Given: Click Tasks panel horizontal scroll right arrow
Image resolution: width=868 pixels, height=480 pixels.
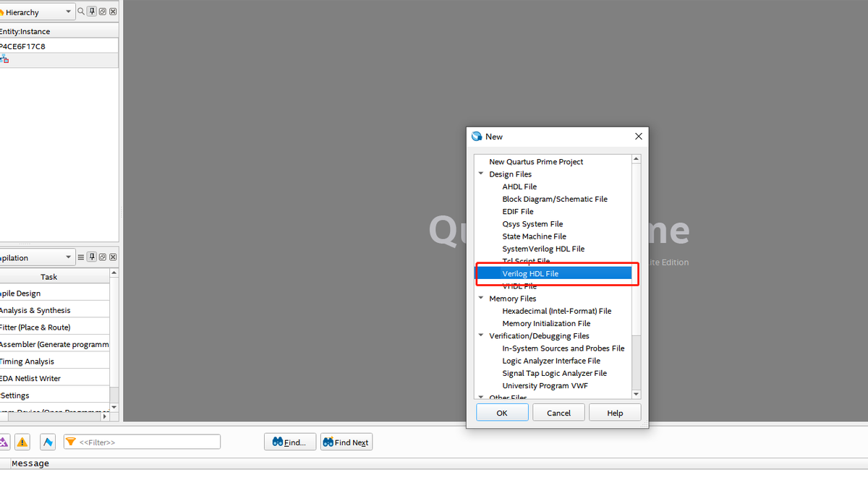Looking at the screenshot, I should point(105,416).
